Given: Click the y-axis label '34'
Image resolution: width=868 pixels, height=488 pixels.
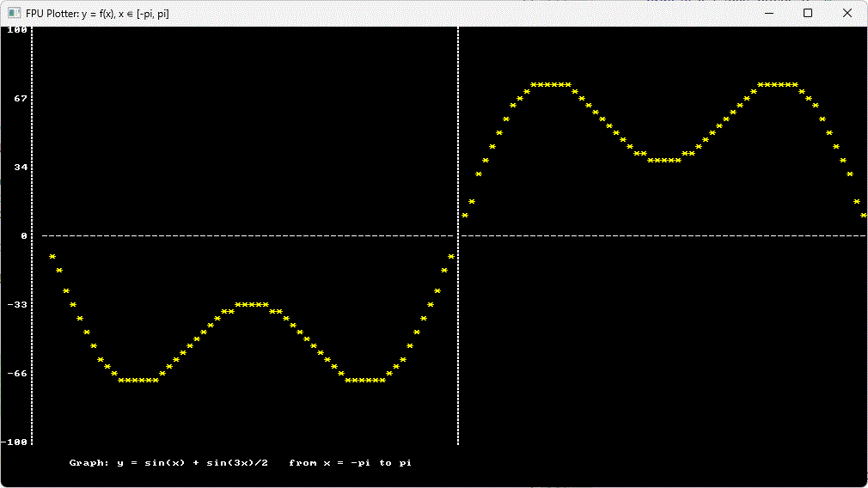Looking at the screenshot, I should tap(21, 167).
